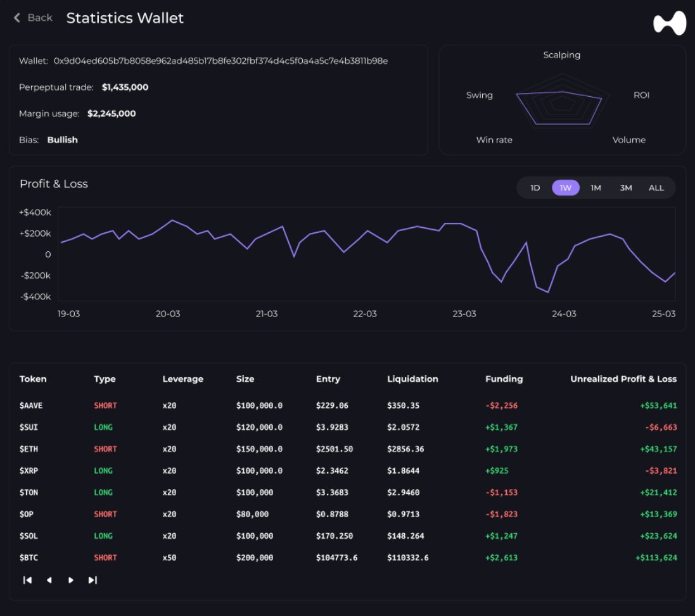Select the 1D time range
This screenshot has height=616, width=695.
[535, 188]
